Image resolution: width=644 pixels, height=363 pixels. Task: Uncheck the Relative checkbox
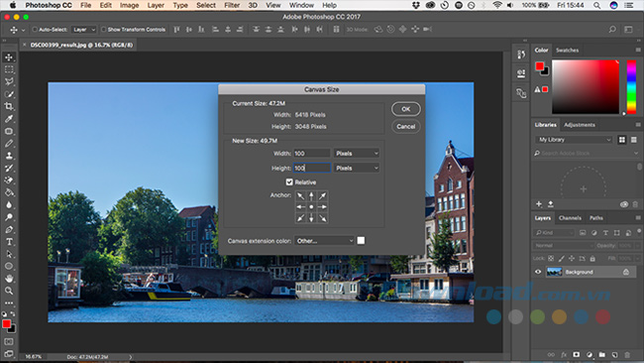pyautogui.click(x=289, y=182)
